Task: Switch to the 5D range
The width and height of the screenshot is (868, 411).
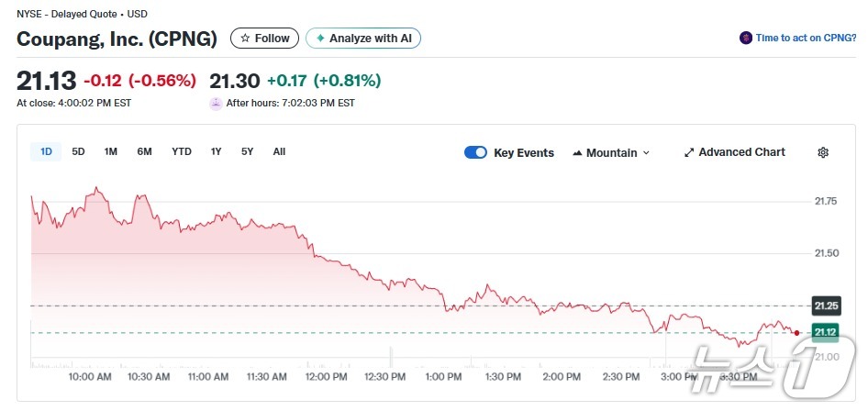Action: pyautogui.click(x=78, y=151)
